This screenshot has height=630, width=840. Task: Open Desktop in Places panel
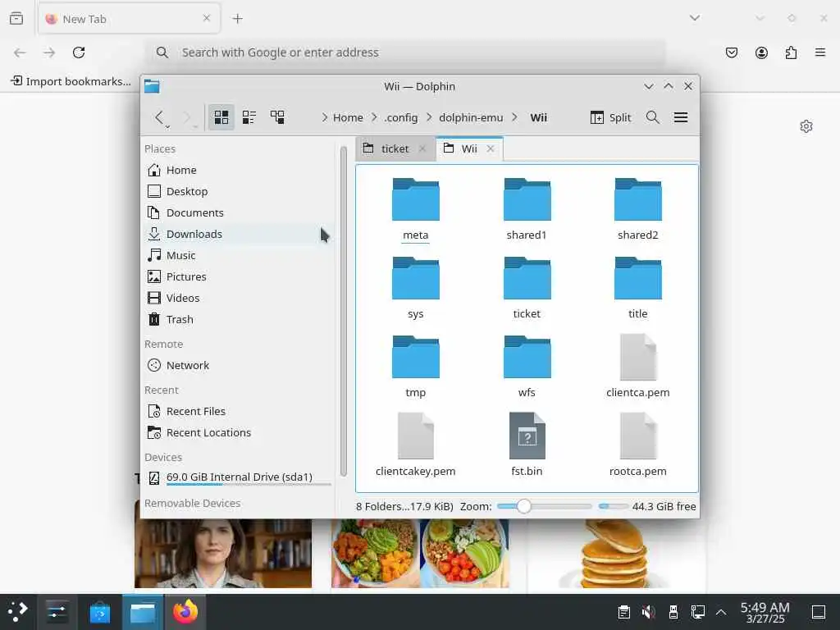[x=239, y=191]
